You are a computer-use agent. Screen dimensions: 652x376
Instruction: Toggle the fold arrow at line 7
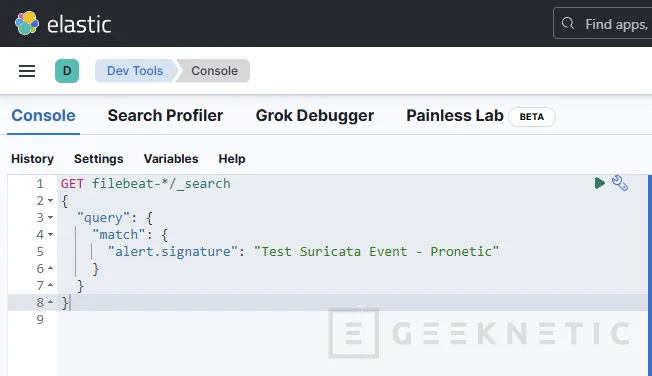tap(50, 285)
